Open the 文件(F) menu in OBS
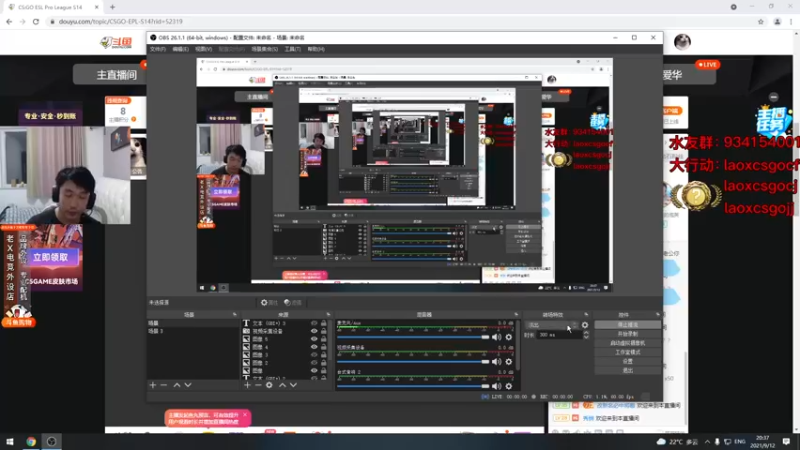This screenshot has width=800, height=450. [x=158, y=49]
